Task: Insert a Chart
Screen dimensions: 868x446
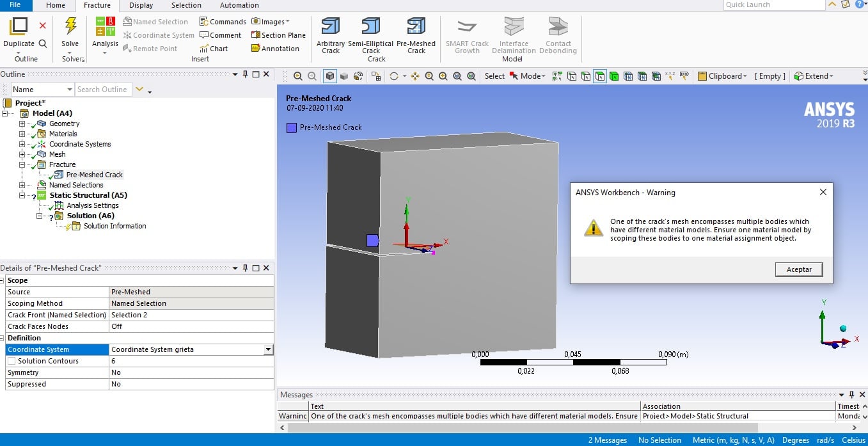Action: [x=214, y=49]
